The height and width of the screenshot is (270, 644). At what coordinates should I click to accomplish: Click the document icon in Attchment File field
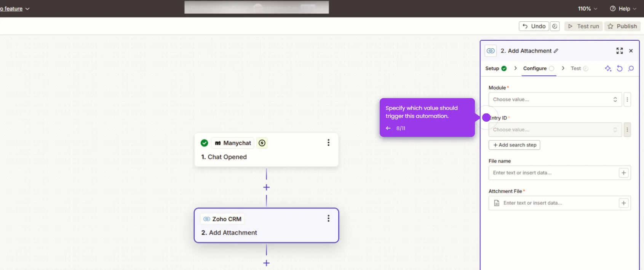click(497, 203)
